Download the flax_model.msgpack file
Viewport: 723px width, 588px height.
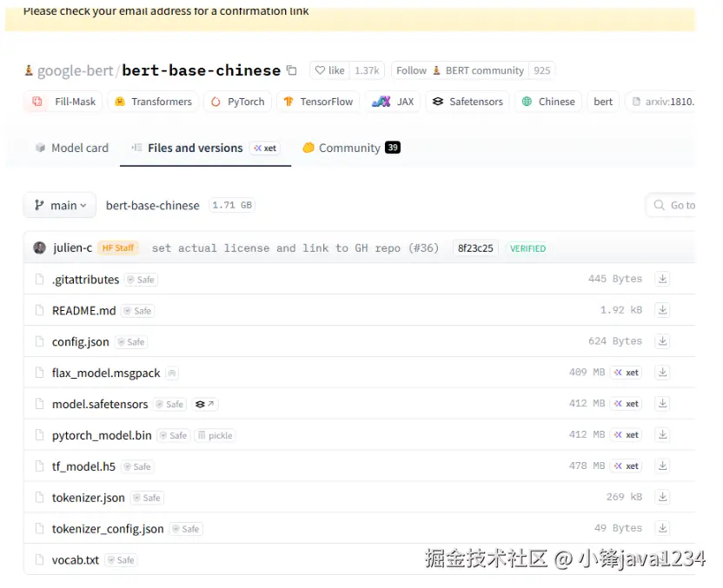point(662,373)
